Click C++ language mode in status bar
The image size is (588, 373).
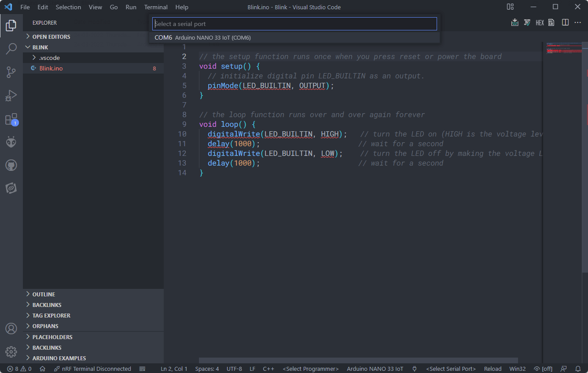tap(268, 369)
